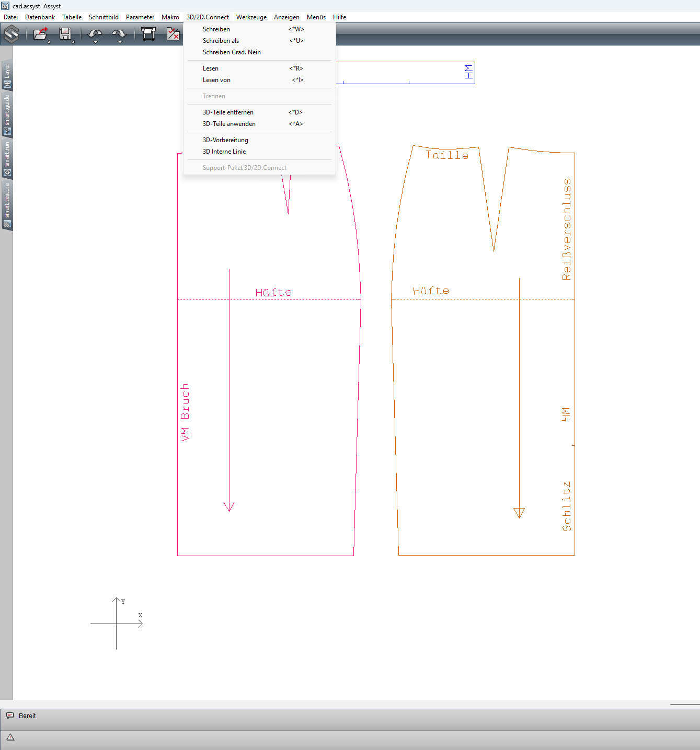700x750 pixels.
Task: Expand the undo history dropdown arrow
Action: (95, 42)
